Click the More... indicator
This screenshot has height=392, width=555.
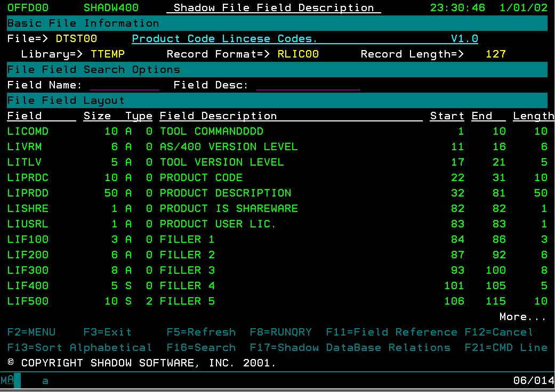pyautogui.click(x=523, y=317)
